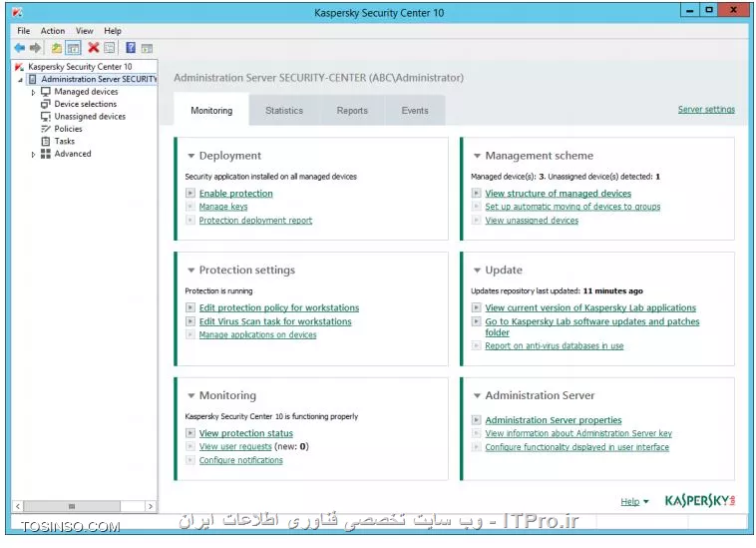Open Configure functionality displayed in user interface link
The height and width of the screenshot is (548, 756).
[577, 447]
